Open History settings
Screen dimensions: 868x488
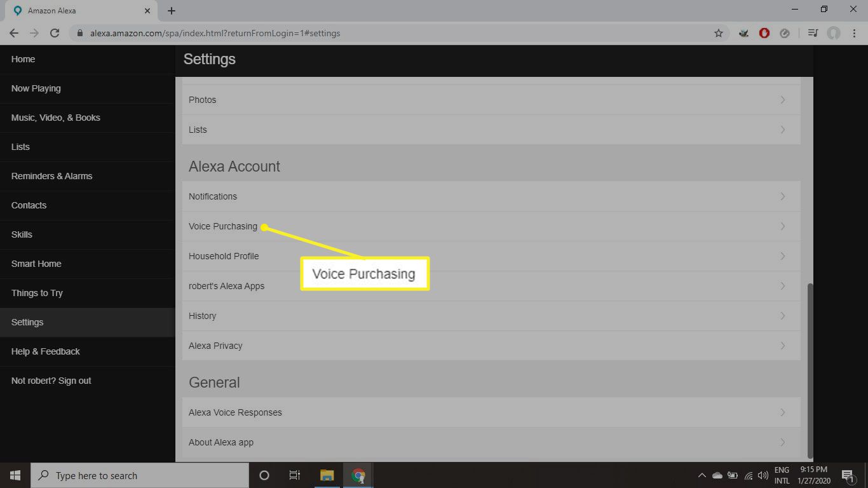(491, 316)
